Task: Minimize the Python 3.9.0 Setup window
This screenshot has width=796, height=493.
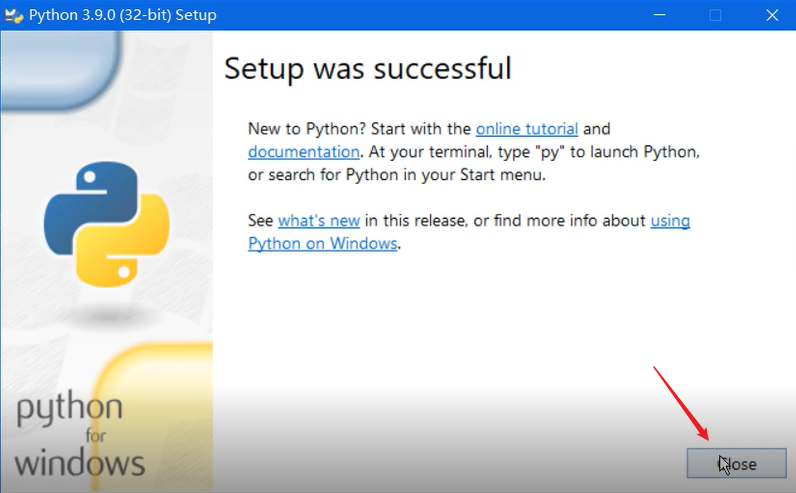Action: click(x=659, y=15)
